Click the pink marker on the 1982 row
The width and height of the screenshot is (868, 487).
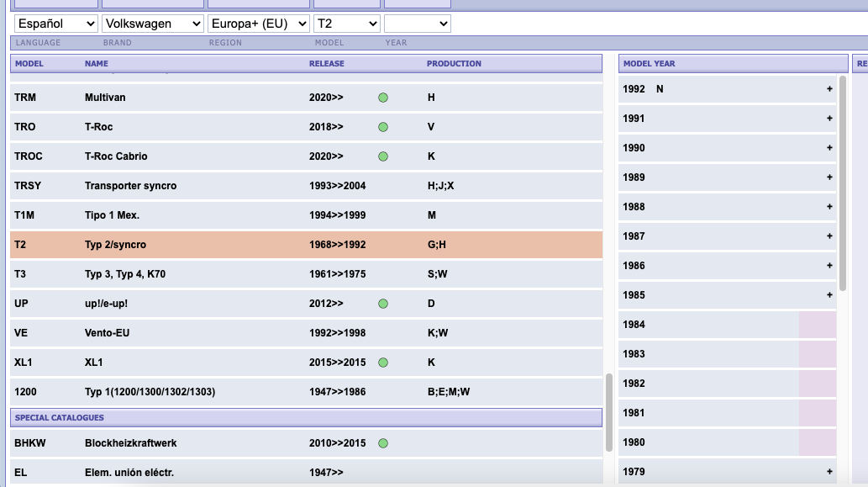pos(817,384)
